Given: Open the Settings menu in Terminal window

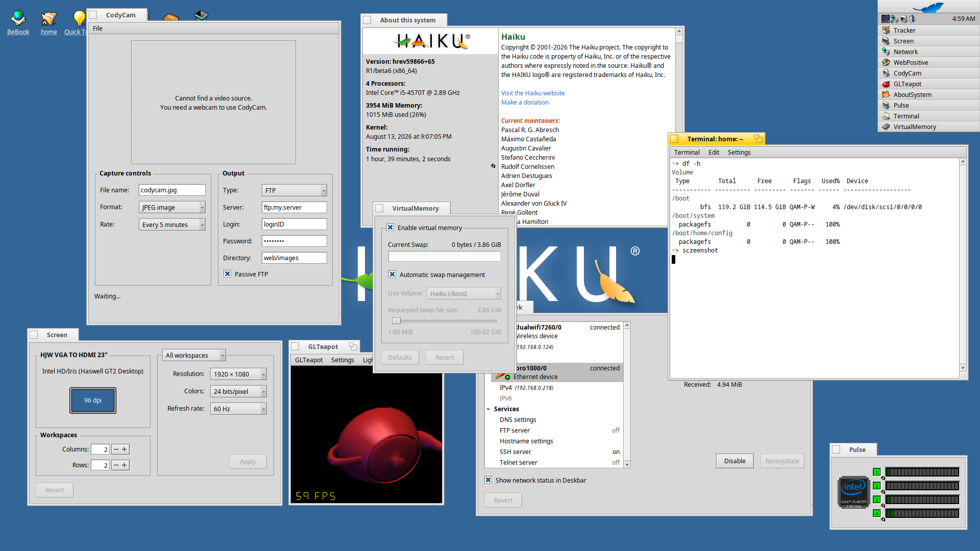Looking at the screenshot, I should (x=739, y=152).
